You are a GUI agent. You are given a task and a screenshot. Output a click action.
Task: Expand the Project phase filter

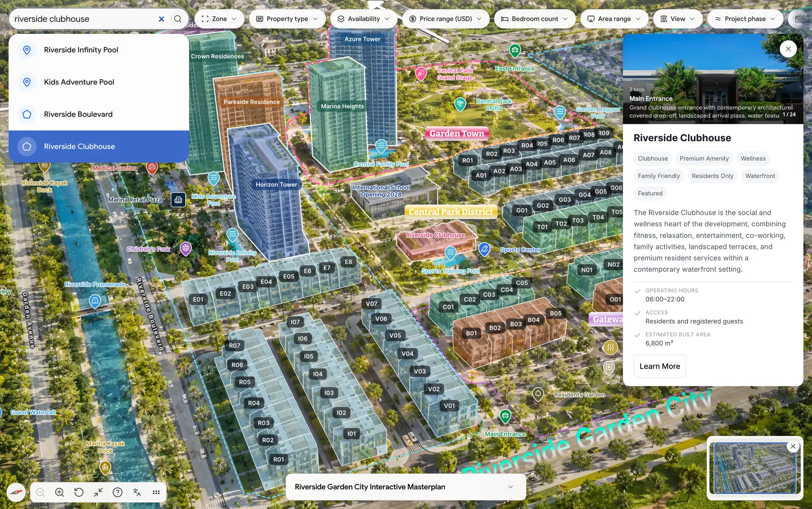[x=745, y=19]
